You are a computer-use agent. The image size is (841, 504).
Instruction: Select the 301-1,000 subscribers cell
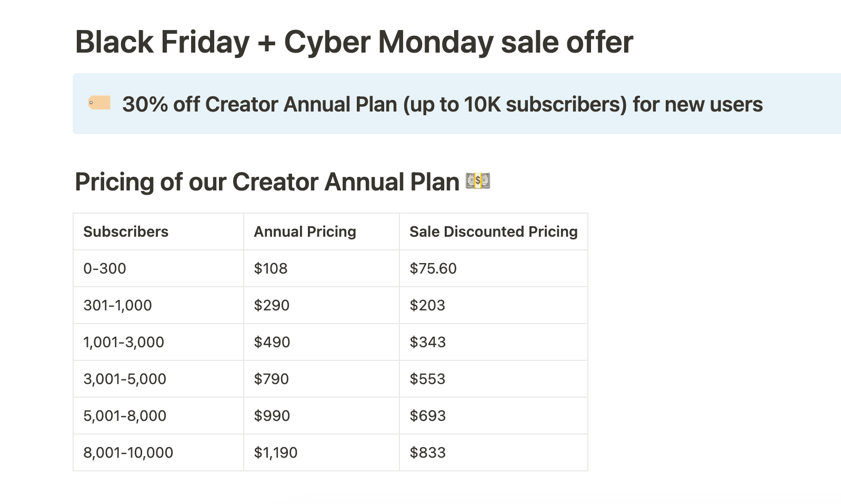[x=117, y=305]
